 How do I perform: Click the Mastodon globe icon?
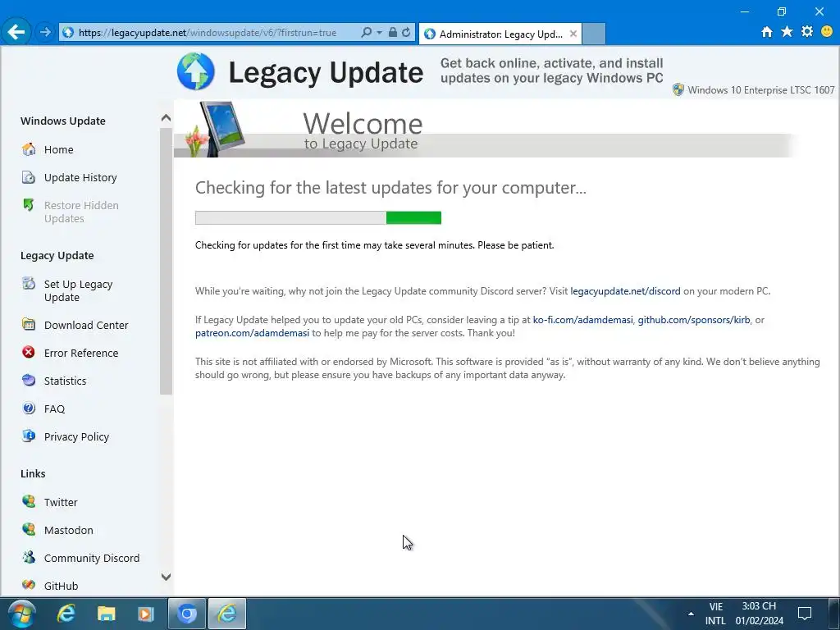29,529
